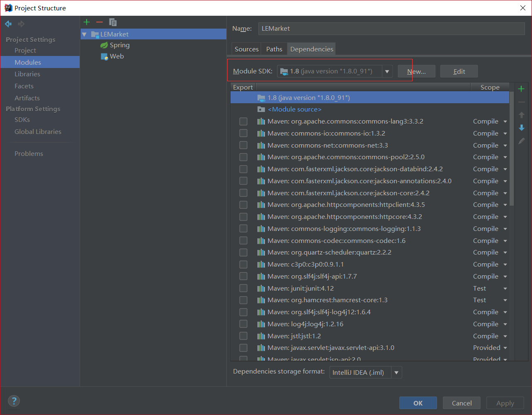532x415 pixels.
Task: Click library icon of commons-lang3 entry
Action: click(x=261, y=121)
